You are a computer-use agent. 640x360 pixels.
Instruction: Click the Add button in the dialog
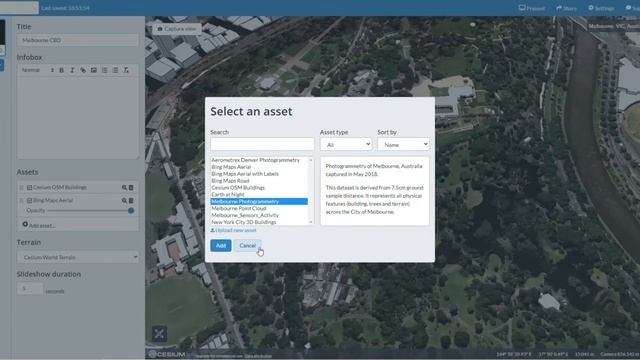221,245
